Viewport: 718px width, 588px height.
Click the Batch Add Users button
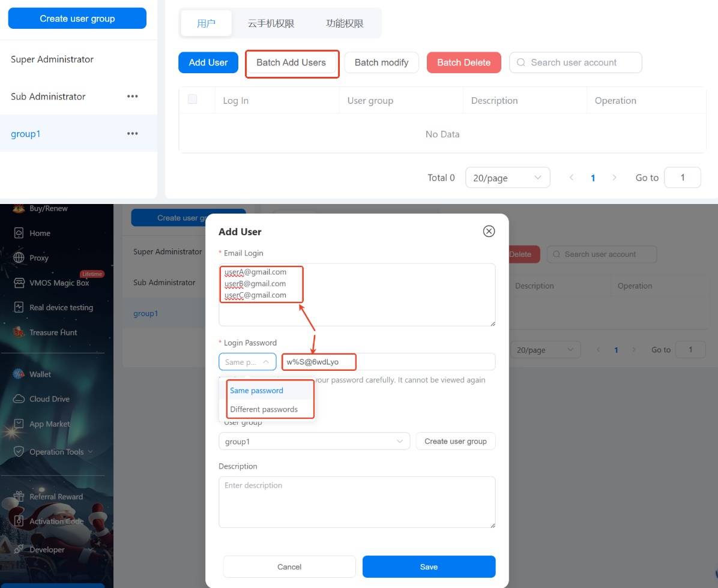[x=291, y=62]
